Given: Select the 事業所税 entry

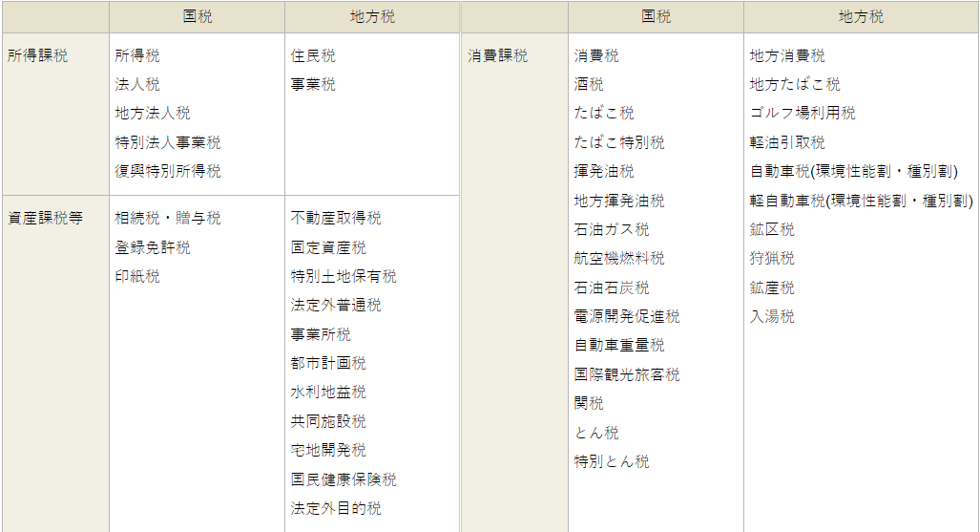Looking at the screenshot, I should (x=321, y=334).
